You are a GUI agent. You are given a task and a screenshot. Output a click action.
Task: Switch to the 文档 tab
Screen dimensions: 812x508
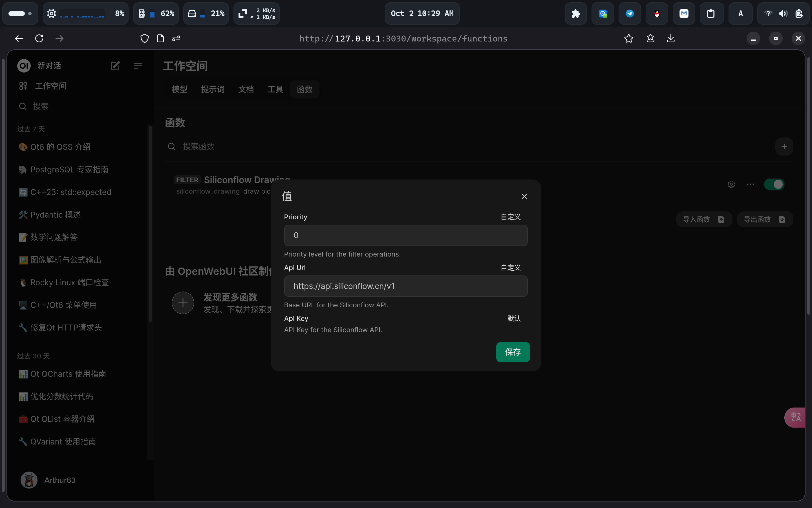pyautogui.click(x=246, y=89)
